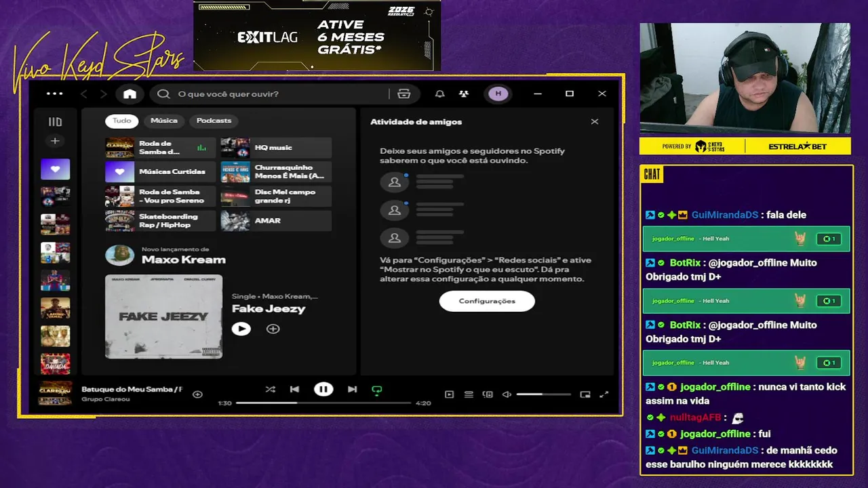Viewport: 868px width, 488px height.
Task: Mute the volume speaker icon
Action: 507,394
